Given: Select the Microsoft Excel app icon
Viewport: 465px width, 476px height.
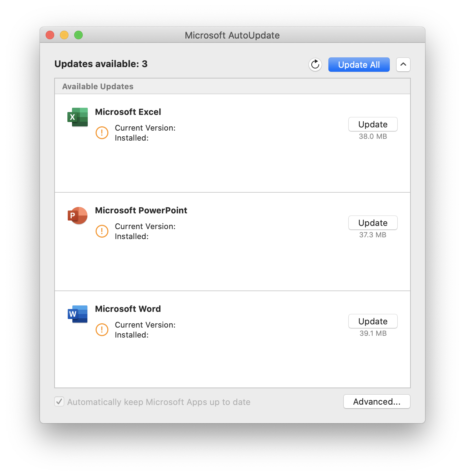Looking at the screenshot, I should tap(77, 117).
